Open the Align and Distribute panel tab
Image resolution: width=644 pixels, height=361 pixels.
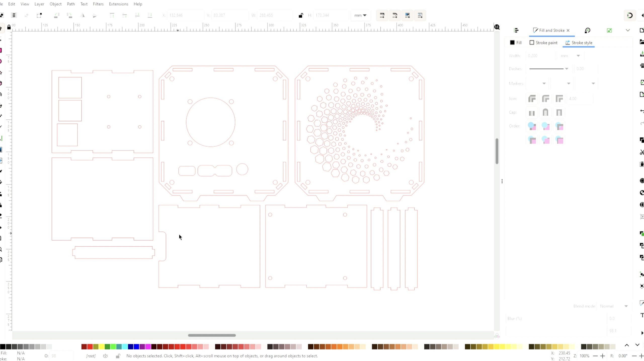pyautogui.click(x=516, y=30)
